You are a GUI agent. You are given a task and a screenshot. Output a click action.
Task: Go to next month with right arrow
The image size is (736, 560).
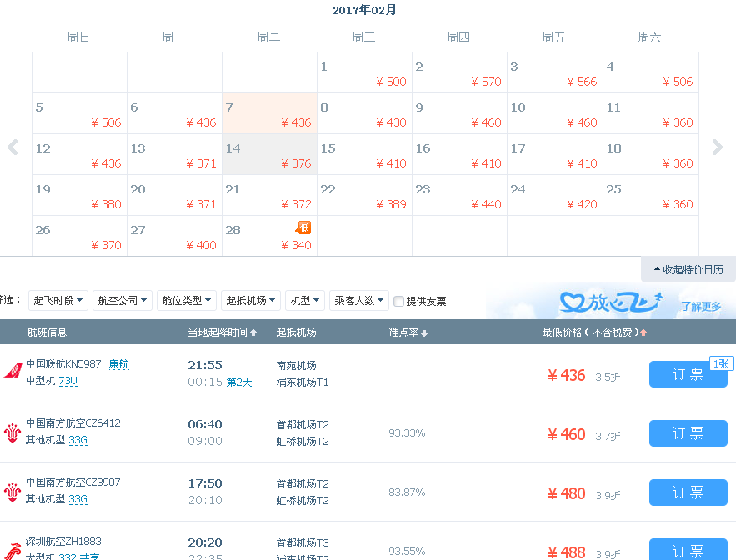click(717, 147)
